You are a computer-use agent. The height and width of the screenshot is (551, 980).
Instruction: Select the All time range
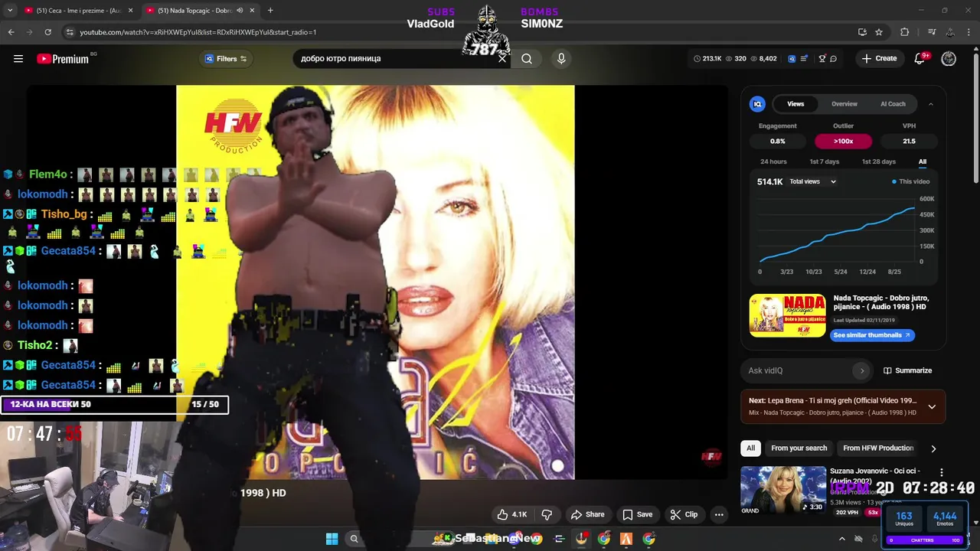[923, 161]
